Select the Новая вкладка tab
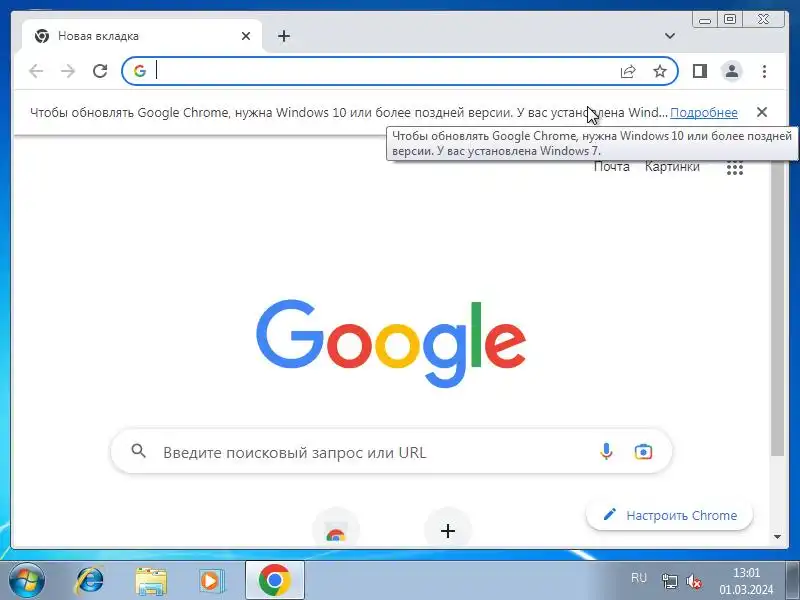 tap(142, 36)
